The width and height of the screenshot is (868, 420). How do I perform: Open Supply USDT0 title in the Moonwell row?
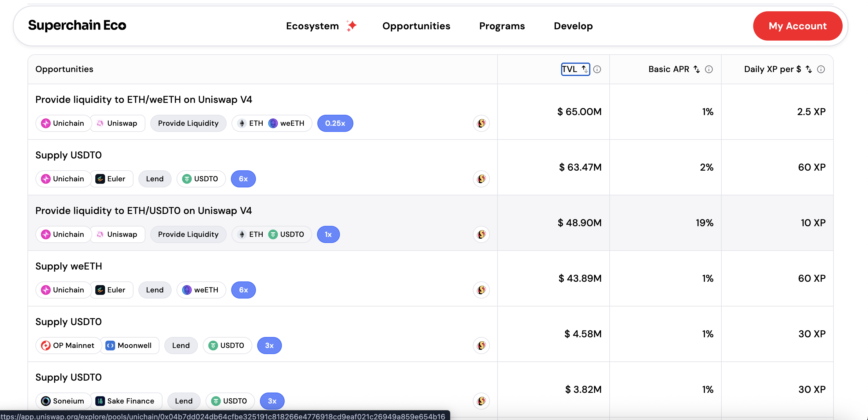(68, 322)
